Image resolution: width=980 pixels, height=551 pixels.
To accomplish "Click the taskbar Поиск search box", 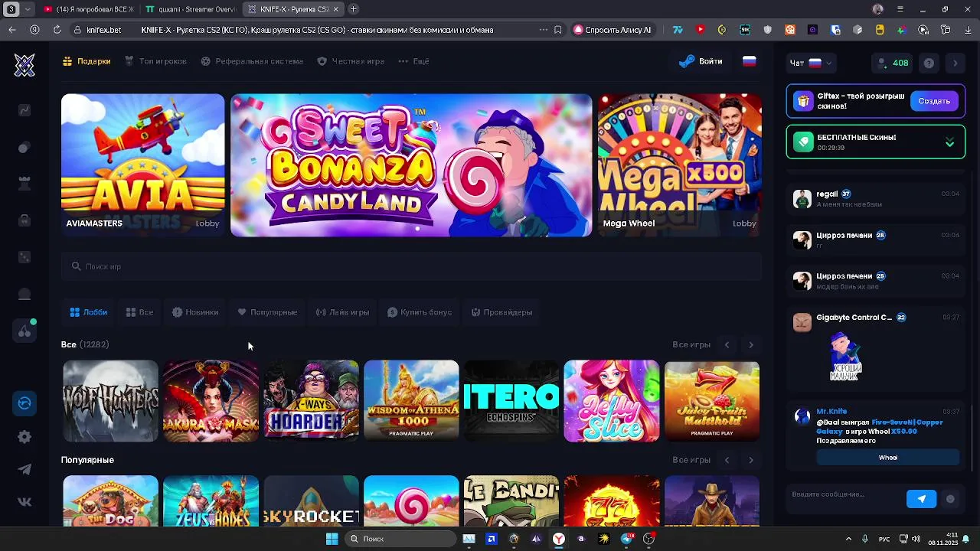I will (x=399, y=539).
